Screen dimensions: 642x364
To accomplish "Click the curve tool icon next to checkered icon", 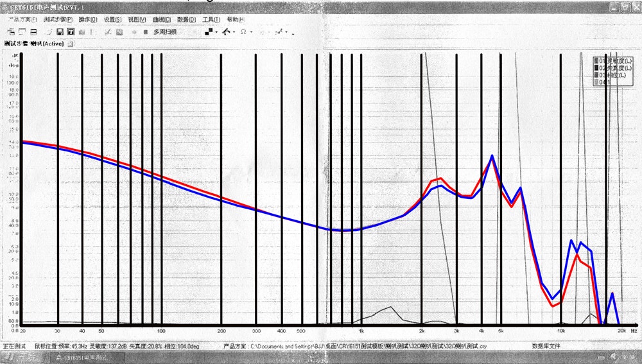I will click(x=226, y=31).
